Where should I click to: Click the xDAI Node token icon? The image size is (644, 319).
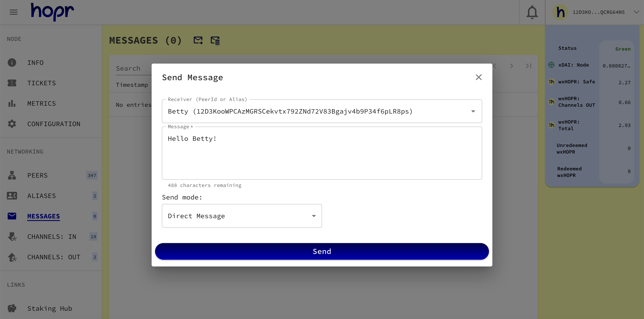tap(551, 65)
